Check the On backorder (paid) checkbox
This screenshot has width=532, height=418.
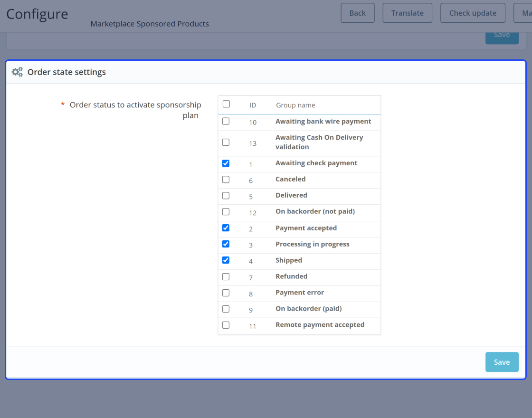pos(226,309)
